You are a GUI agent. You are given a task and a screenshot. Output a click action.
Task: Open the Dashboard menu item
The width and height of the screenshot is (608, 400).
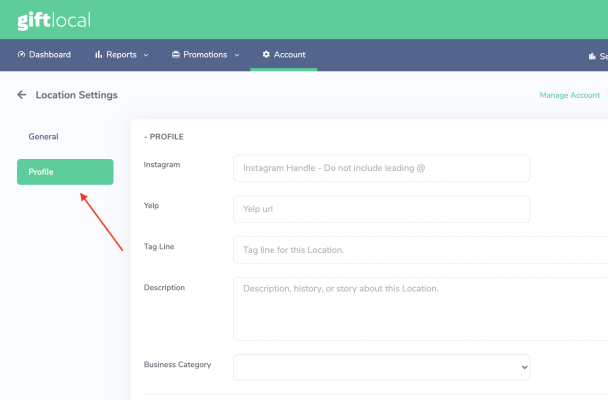[x=44, y=55]
